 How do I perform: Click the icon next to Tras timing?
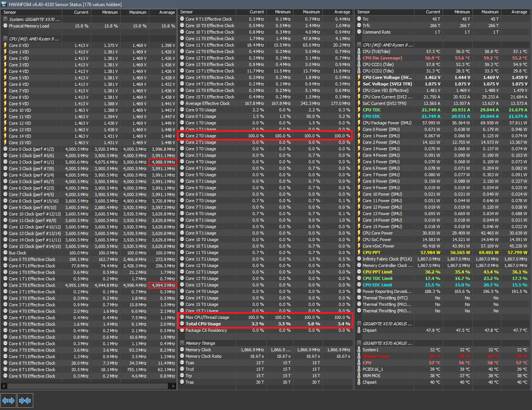pos(182,382)
